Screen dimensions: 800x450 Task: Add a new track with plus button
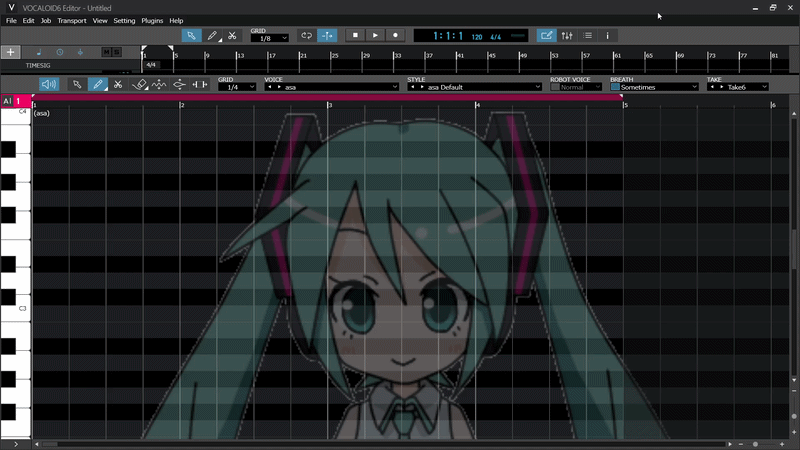[10, 52]
